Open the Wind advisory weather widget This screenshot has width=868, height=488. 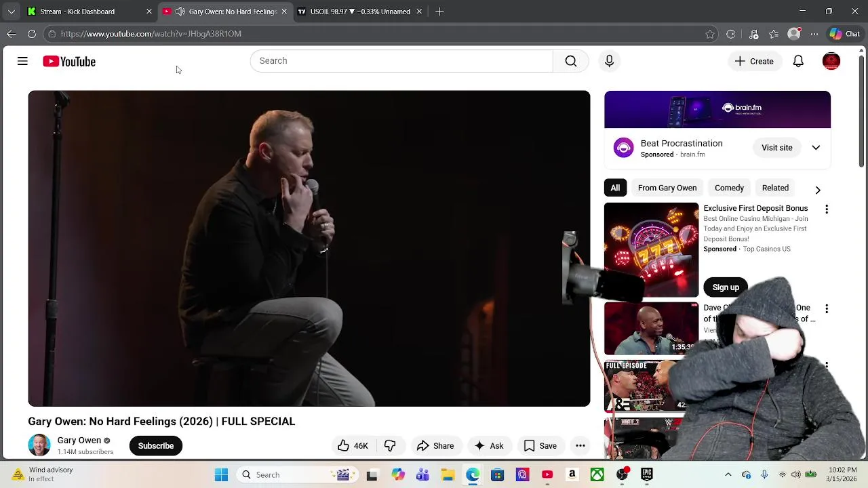(42, 474)
